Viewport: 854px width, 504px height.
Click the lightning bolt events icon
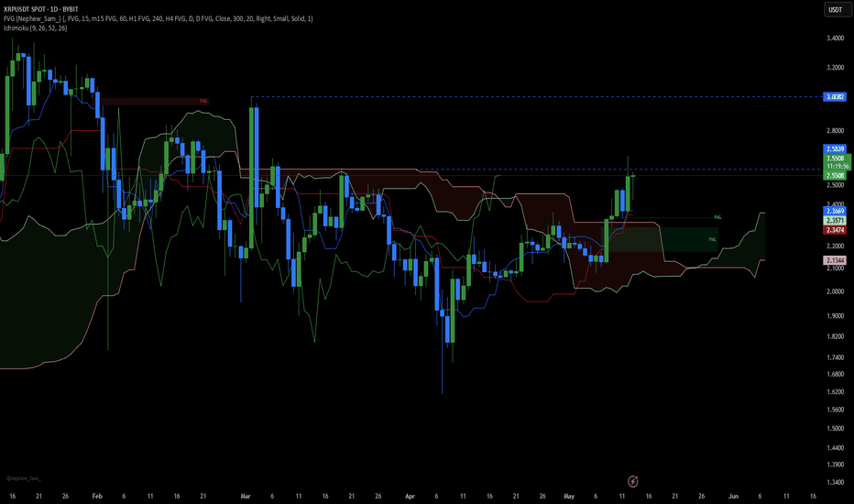[x=632, y=481]
